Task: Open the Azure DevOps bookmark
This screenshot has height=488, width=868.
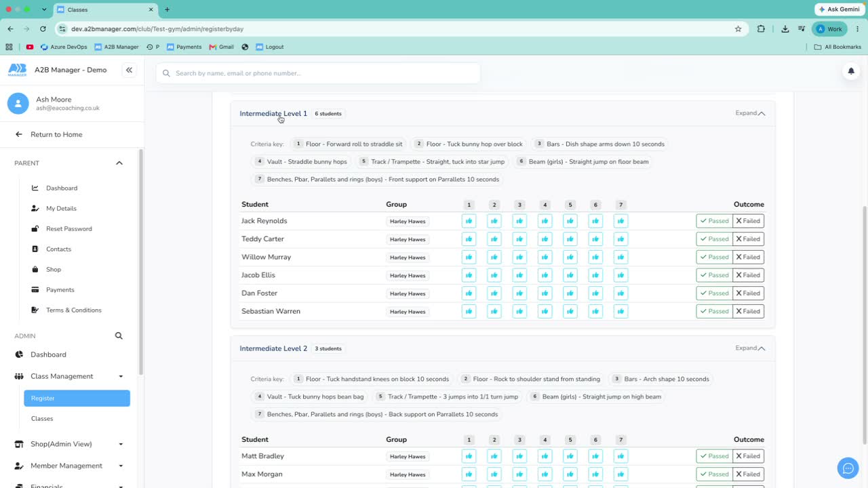Action: click(64, 47)
